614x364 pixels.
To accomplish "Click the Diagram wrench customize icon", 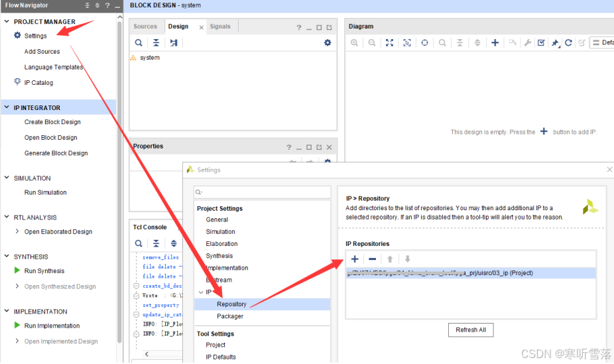I will 527,42.
